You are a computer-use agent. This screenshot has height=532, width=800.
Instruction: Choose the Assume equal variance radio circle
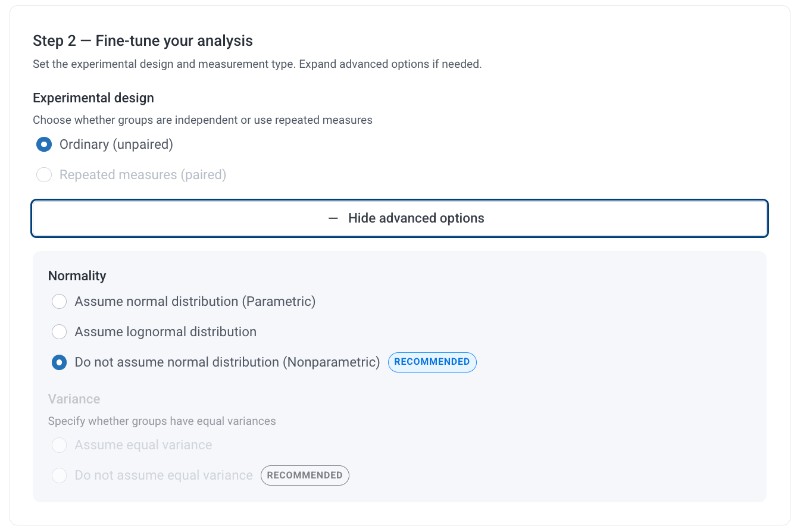(x=59, y=445)
